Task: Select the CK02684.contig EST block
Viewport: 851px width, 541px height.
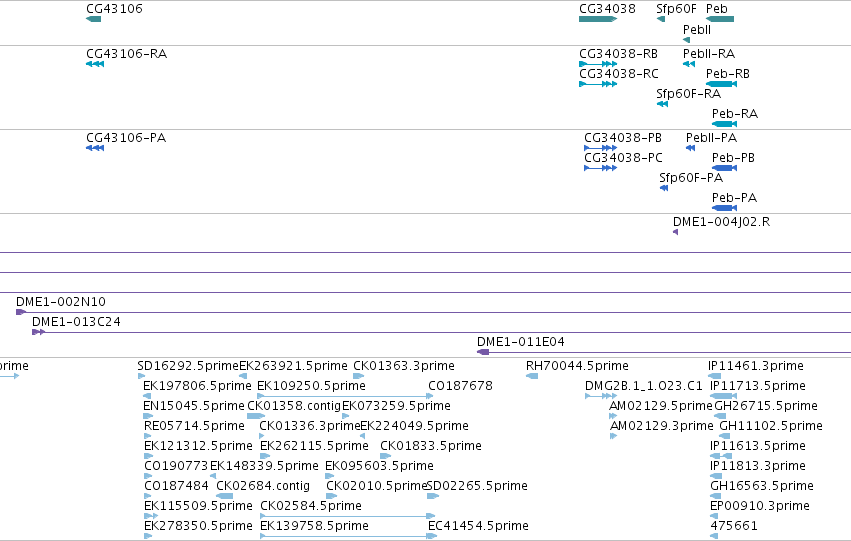Action: 224,496
